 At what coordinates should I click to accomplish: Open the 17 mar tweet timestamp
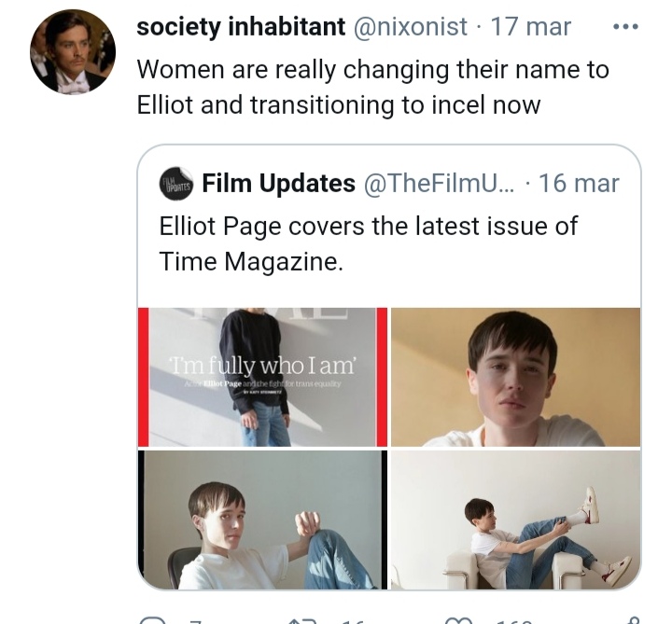point(533,27)
